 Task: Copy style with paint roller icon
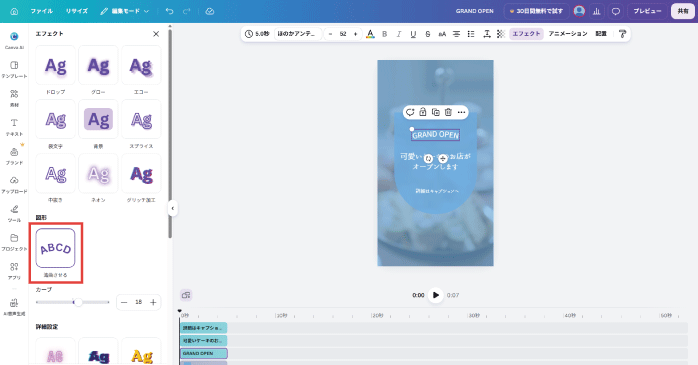pyautogui.click(x=622, y=34)
